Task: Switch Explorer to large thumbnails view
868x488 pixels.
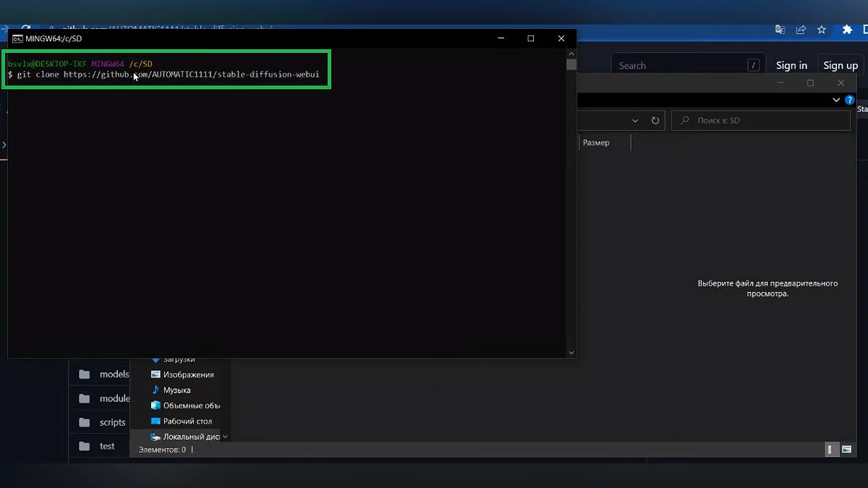Action: [846, 450]
